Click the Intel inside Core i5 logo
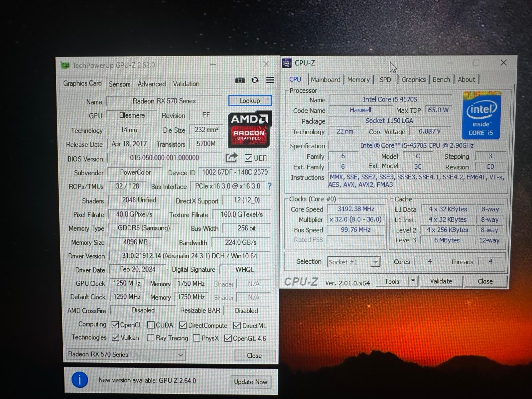 [481, 116]
